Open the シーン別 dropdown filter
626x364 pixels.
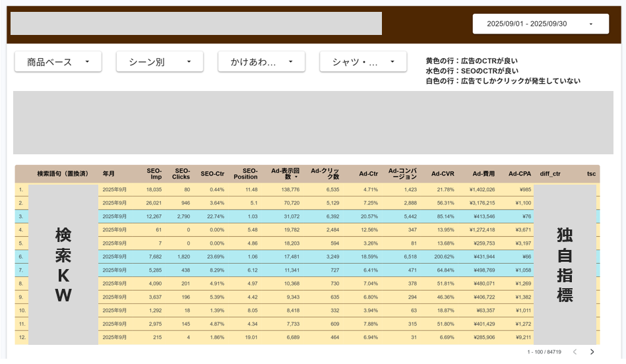coord(160,62)
